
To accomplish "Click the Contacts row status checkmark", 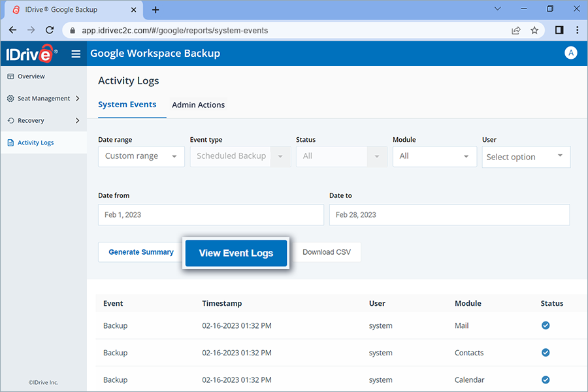I will pyautogui.click(x=546, y=352).
